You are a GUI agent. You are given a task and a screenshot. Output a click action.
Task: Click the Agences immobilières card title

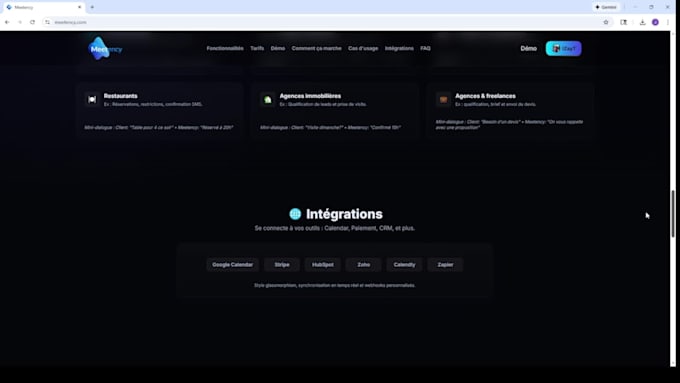(310, 96)
